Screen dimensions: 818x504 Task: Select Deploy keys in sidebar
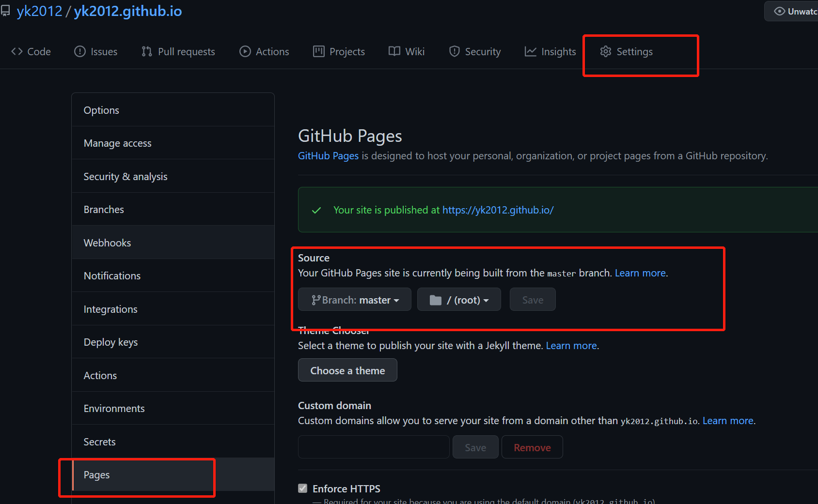pyautogui.click(x=173, y=342)
